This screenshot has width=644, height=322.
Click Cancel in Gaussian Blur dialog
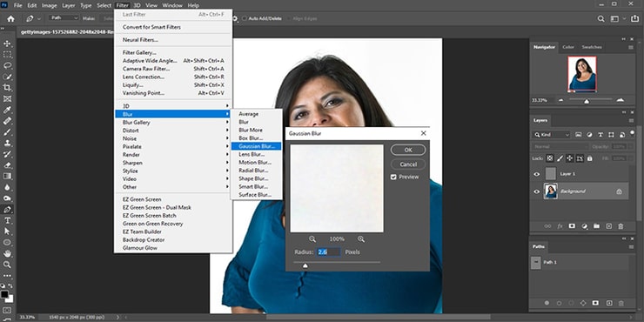[x=408, y=164]
